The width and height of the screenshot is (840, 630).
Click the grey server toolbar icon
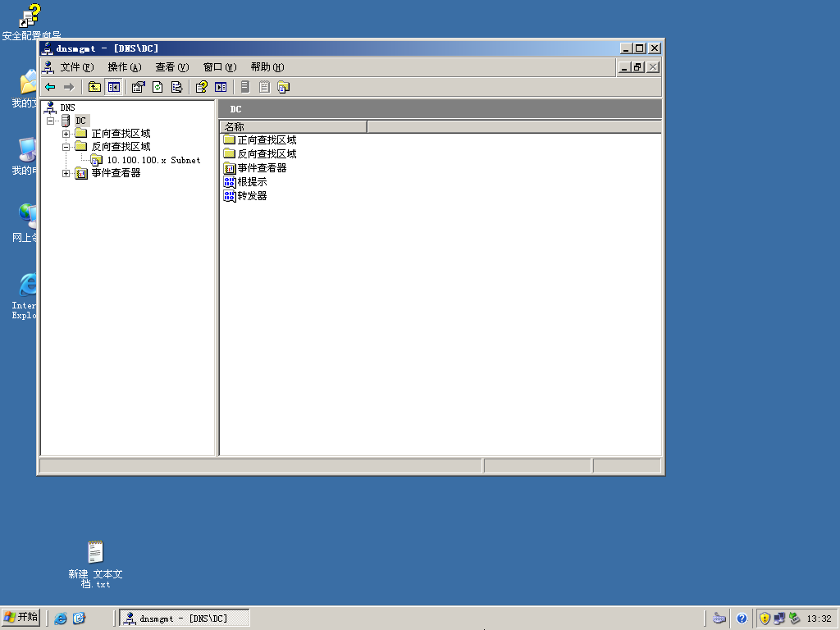click(245, 87)
